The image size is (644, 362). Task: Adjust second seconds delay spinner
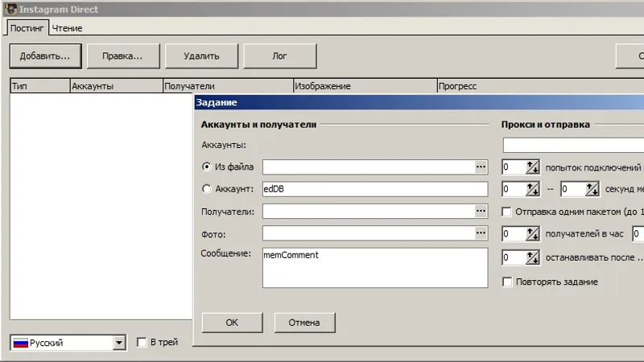[592, 189]
